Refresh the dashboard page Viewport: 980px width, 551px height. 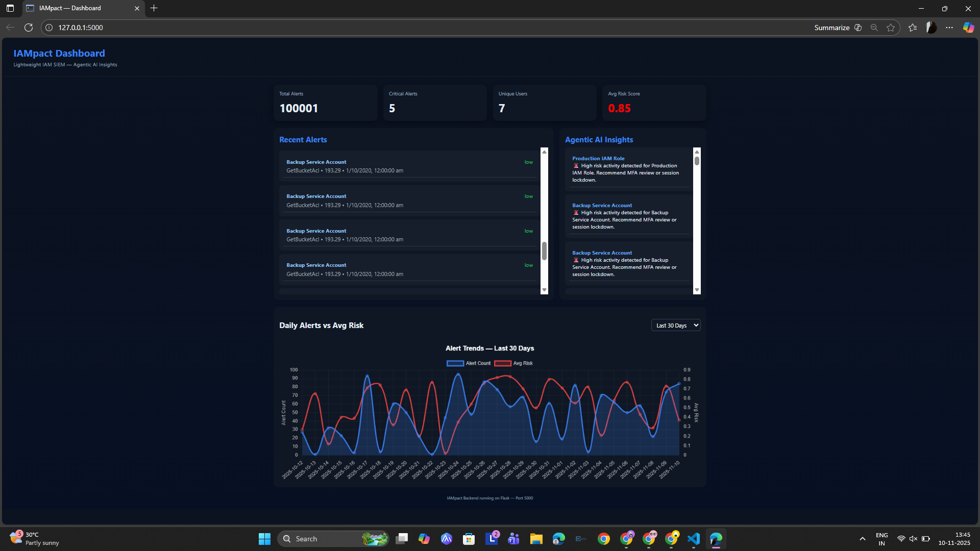pos(29,28)
